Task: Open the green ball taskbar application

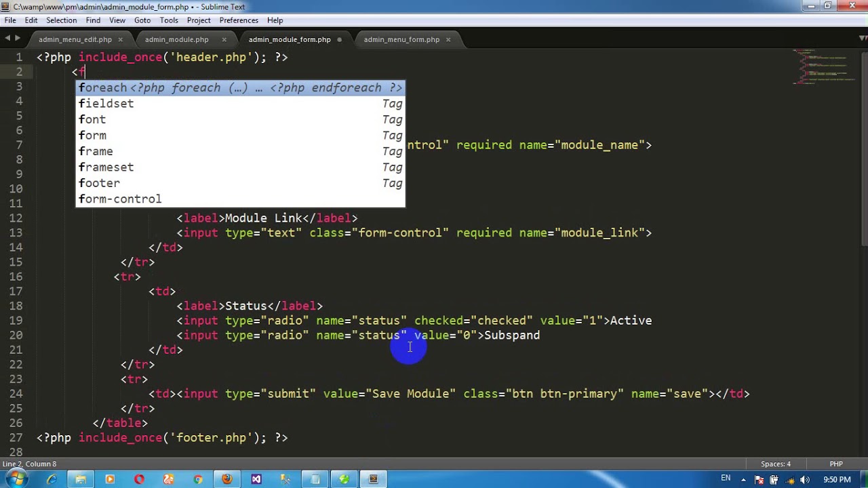Action: click(344, 479)
